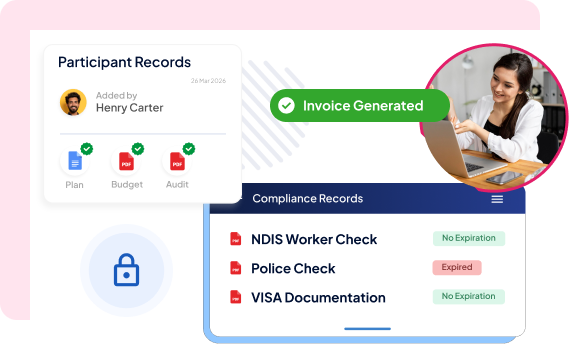This screenshot has width=580, height=360.
Task: Open the Compliance Records hamburger menu
Action: tap(497, 199)
